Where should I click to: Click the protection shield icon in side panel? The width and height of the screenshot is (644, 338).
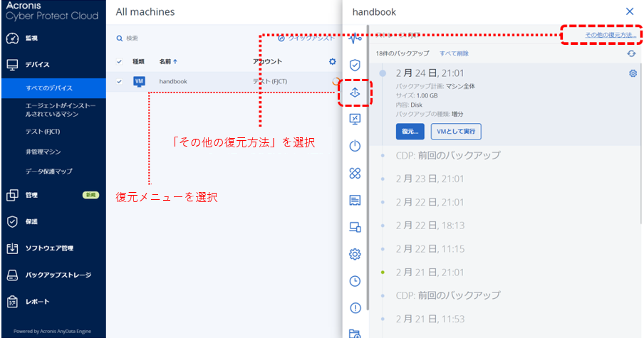pyautogui.click(x=355, y=65)
